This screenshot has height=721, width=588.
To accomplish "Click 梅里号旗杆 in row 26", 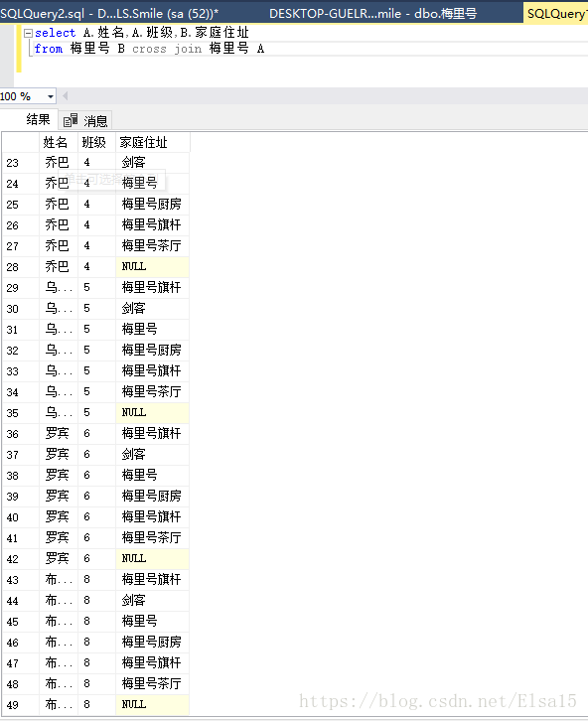I will click(x=153, y=224).
